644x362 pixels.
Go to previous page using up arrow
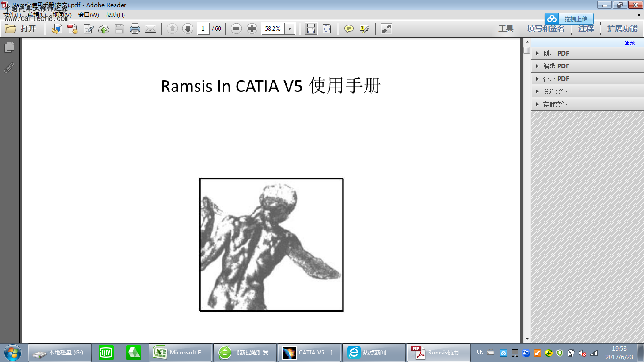click(172, 29)
